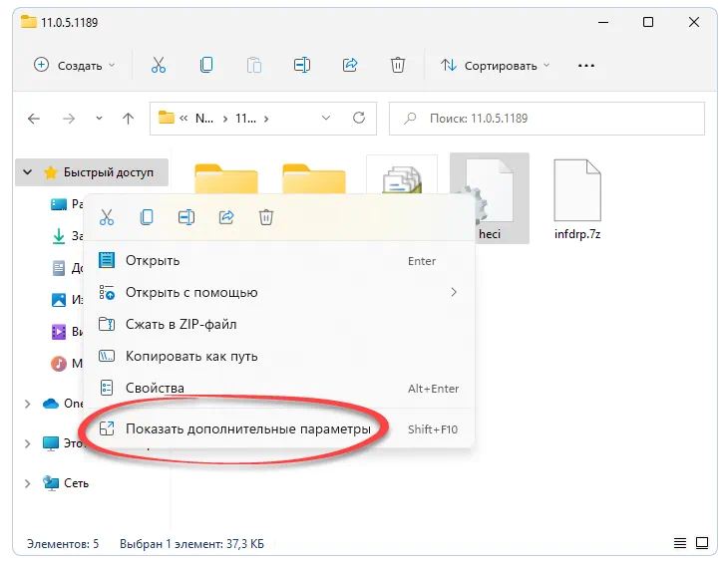Image resolution: width=728 pixels, height=565 pixels.
Task: Click the 11... breadcrumb segment
Action: pos(245,119)
